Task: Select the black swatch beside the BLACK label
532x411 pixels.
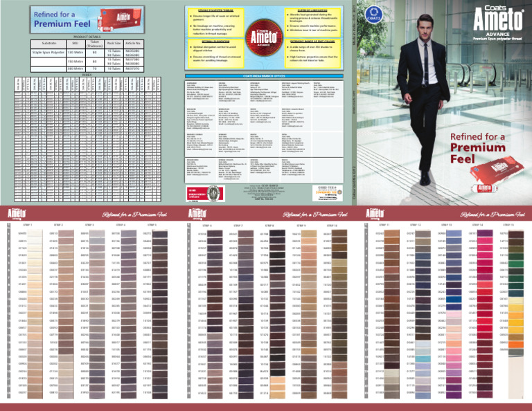Action: point(278,372)
